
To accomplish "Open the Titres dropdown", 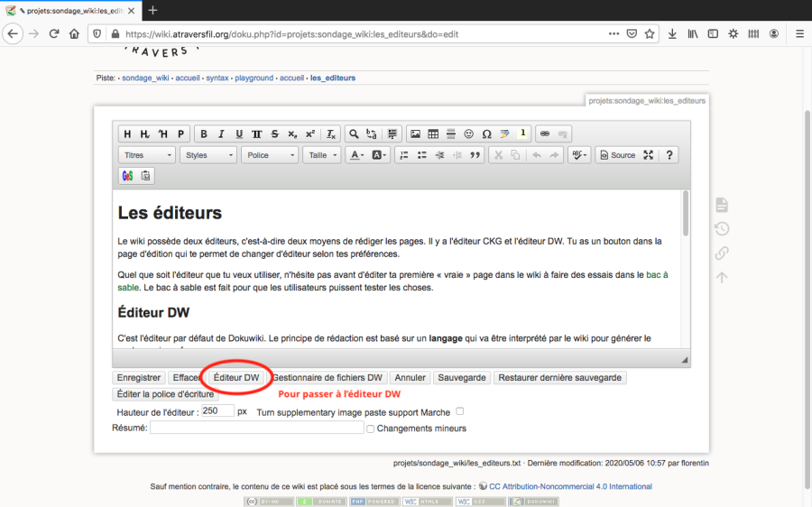I will pyautogui.click(x=146, y=155).
